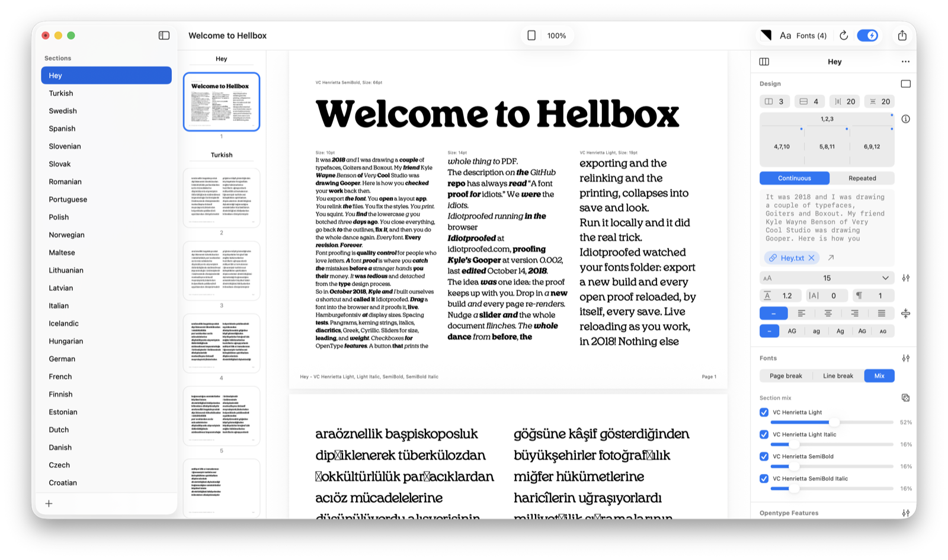Viewport: 948px width, 560px height.
Task: Select the Turkish section in sidebar
Action: pyautogui.click(x=106, y=93)
